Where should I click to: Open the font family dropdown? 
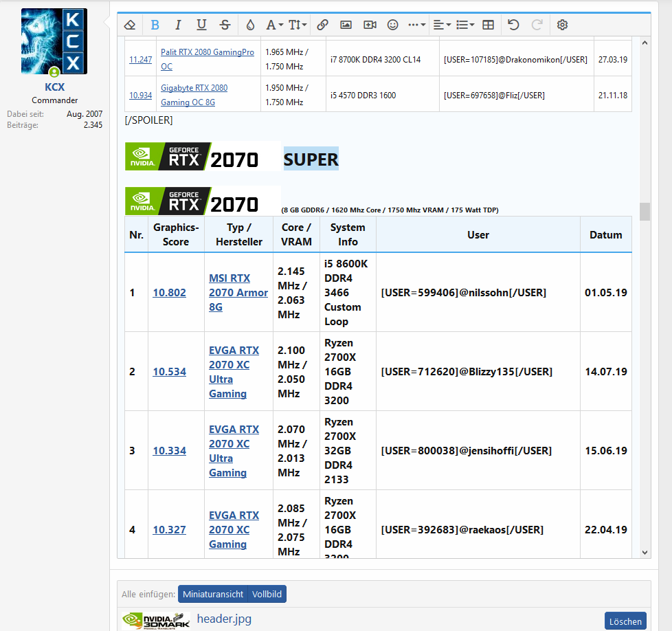(x=274, y=25)
